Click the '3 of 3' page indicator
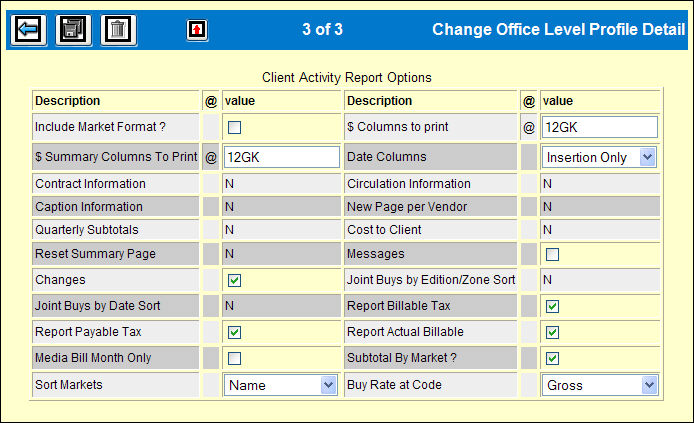694x423 pixels. (x=322, y=30)
